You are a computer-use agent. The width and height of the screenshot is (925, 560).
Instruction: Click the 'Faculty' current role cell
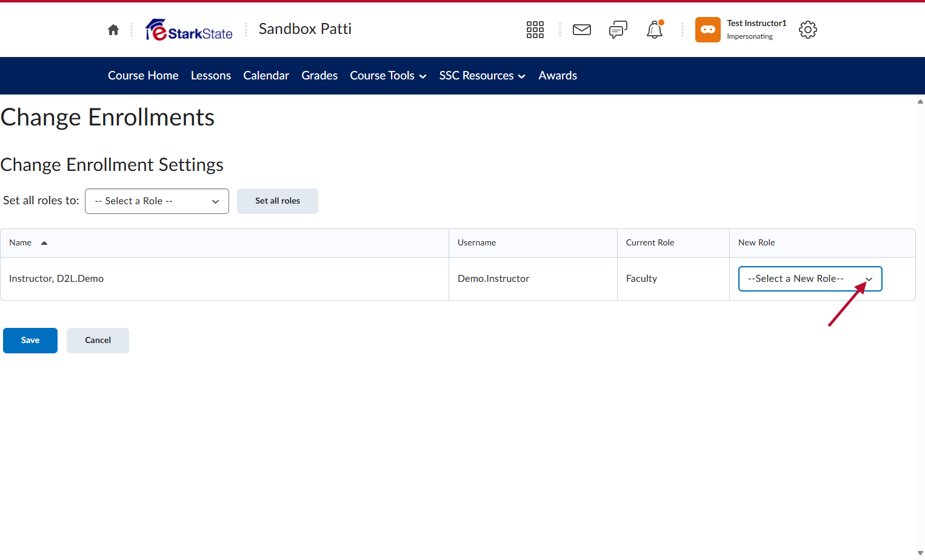coord(641,279)
